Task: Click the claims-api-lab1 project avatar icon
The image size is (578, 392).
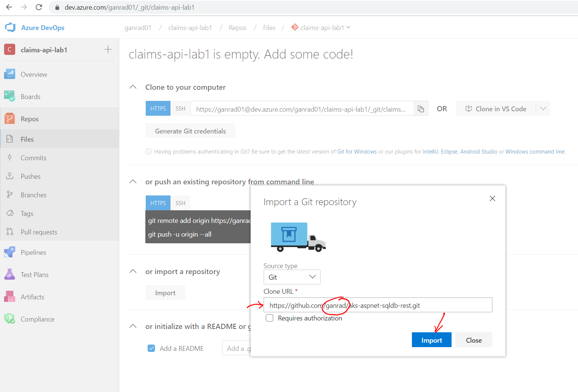Action: click(10, 49)
